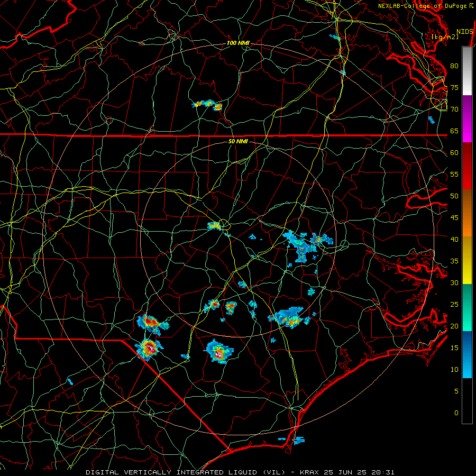Click the 70 value on the VIL scale

(454, 109)
